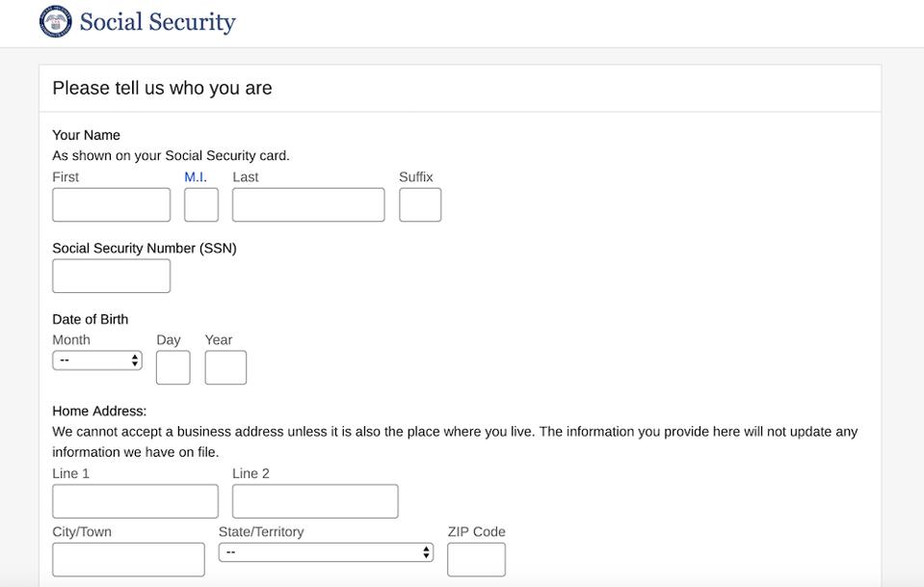
Task: Click the 'Please tell us who you are' heading
Action: 162,88
